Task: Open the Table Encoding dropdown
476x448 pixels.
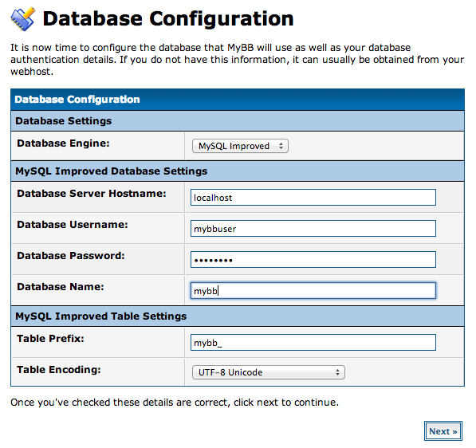Action: [269, 372]
